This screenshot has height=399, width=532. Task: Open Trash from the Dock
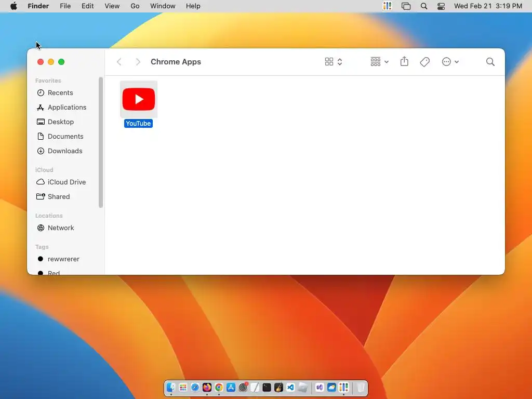361,387
